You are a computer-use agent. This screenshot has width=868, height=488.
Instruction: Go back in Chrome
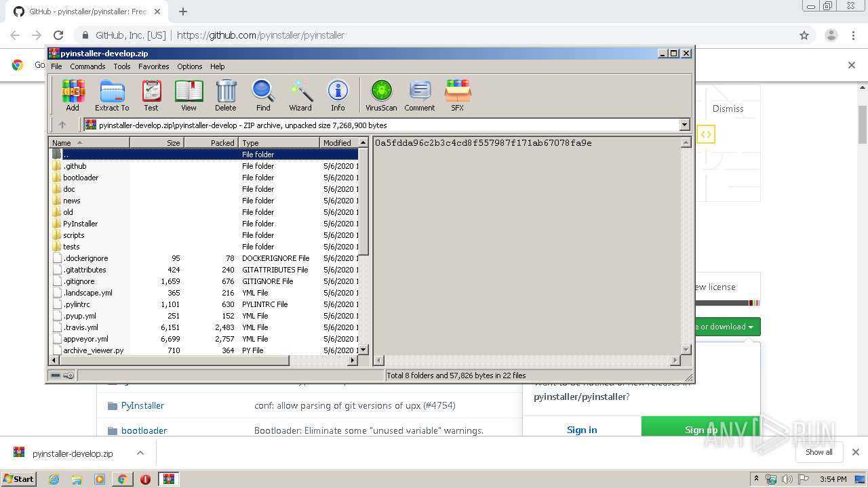15,35
